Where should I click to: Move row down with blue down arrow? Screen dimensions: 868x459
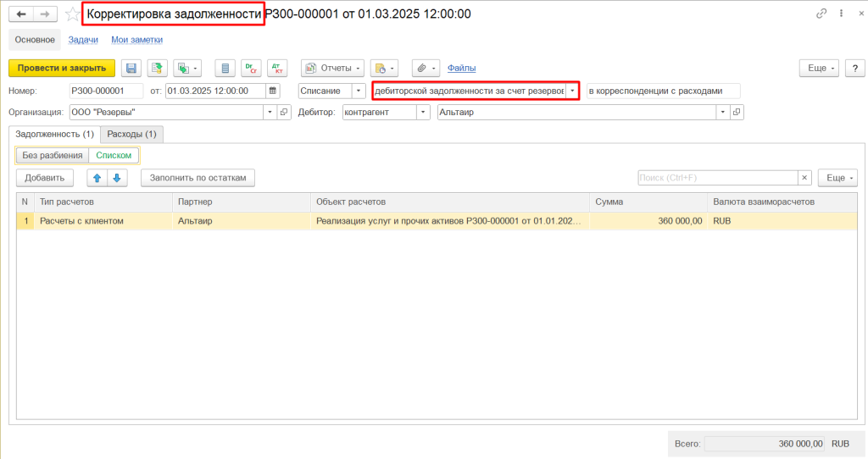[117, 178]
